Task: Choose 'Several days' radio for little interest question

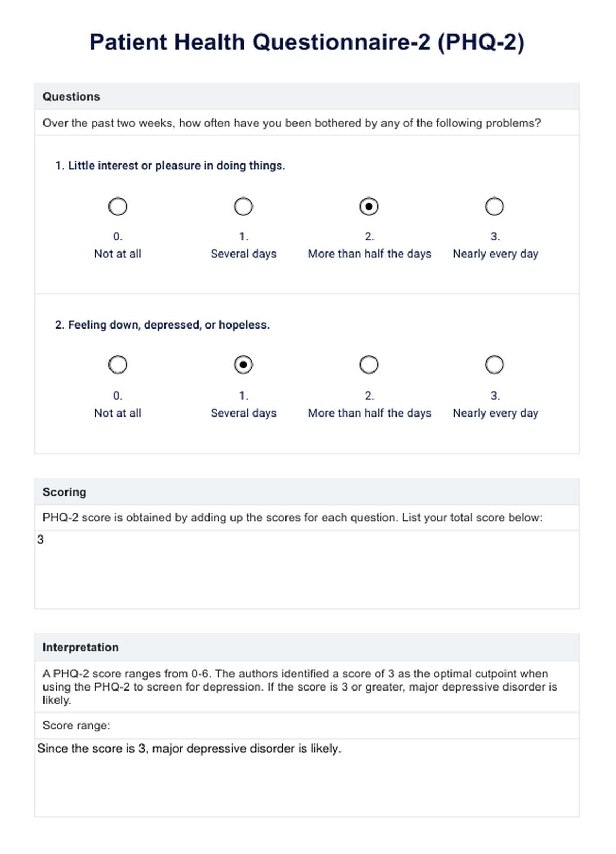Action: [x=243, y=206]
